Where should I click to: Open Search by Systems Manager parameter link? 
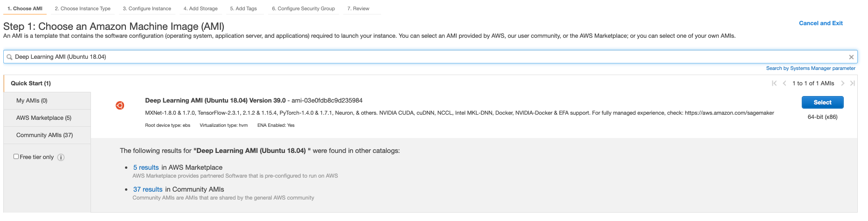point(810,69)
